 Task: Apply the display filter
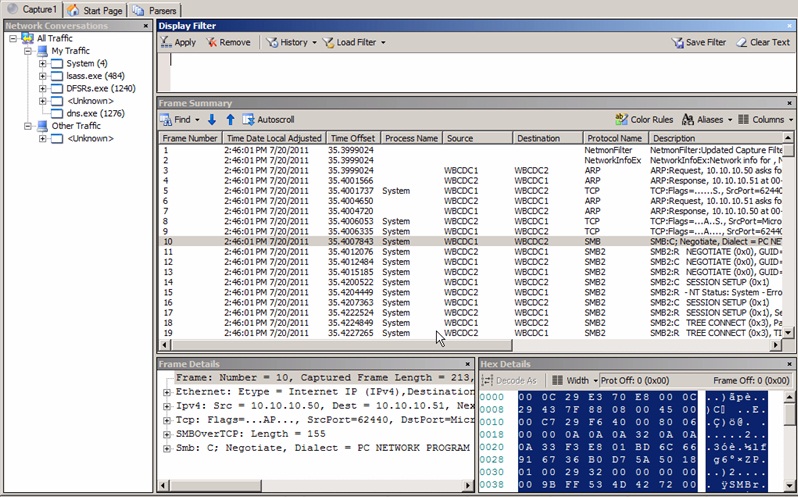point(179,43)
